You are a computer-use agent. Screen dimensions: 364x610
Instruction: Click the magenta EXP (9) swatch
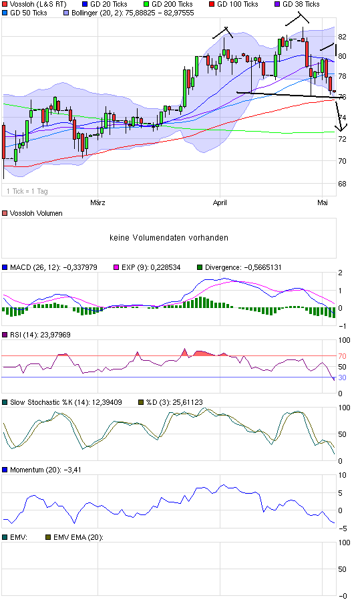click(x=116, y=267)
